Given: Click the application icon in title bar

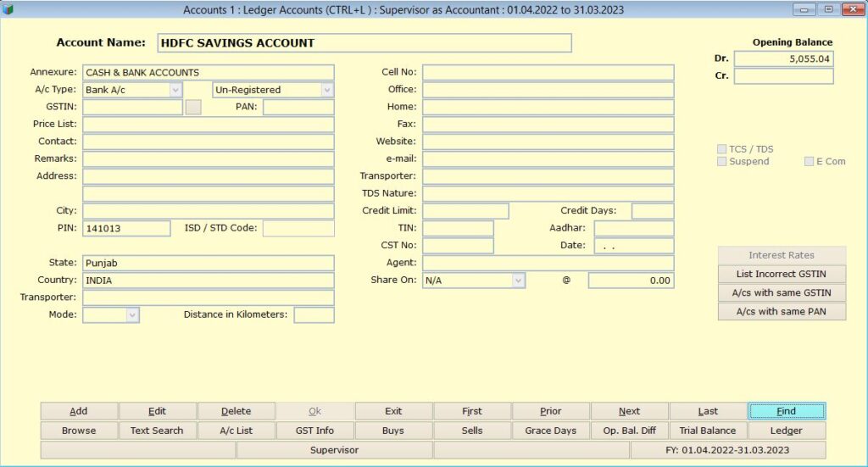Looking at the screenshot, I should (8, 9).
